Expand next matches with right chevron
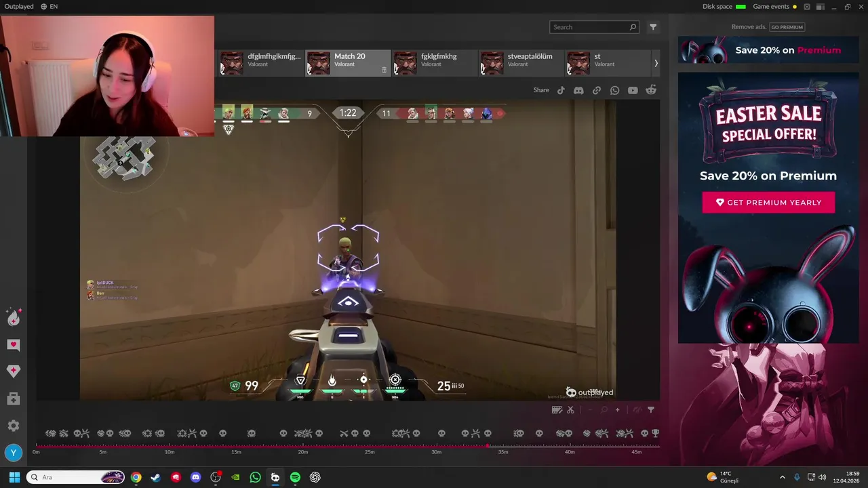 pos(656,63)
